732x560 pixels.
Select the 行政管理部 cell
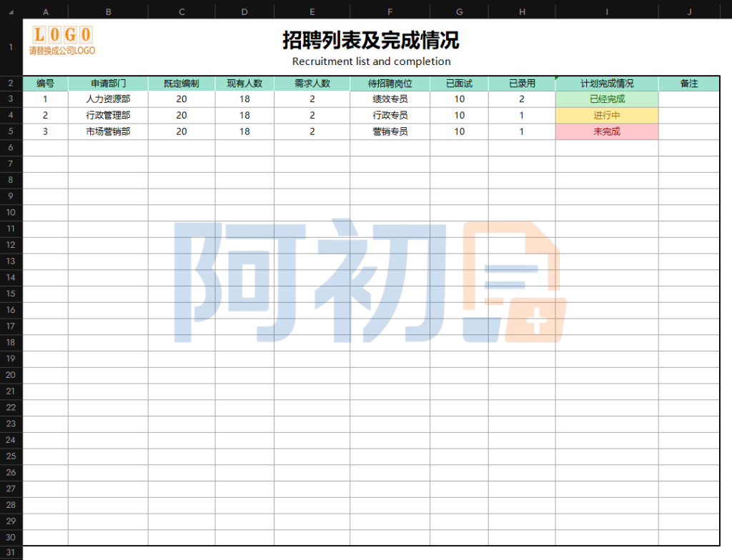(x=109, y=116)
